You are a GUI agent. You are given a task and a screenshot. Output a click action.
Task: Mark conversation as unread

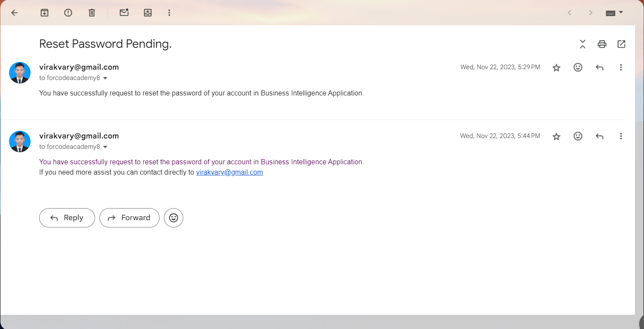124,13
